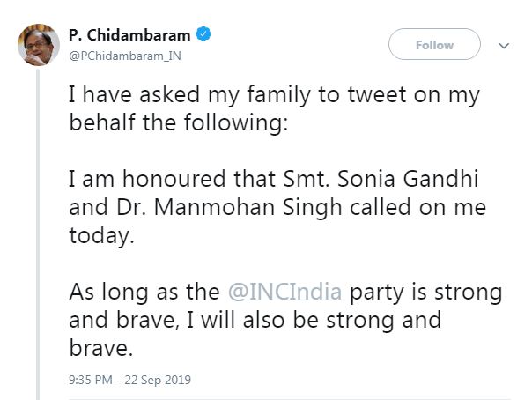The width and height of the screenshot is (532, 400).
Task: Click the date 22 Sep 2019
Action: [159, 380]
